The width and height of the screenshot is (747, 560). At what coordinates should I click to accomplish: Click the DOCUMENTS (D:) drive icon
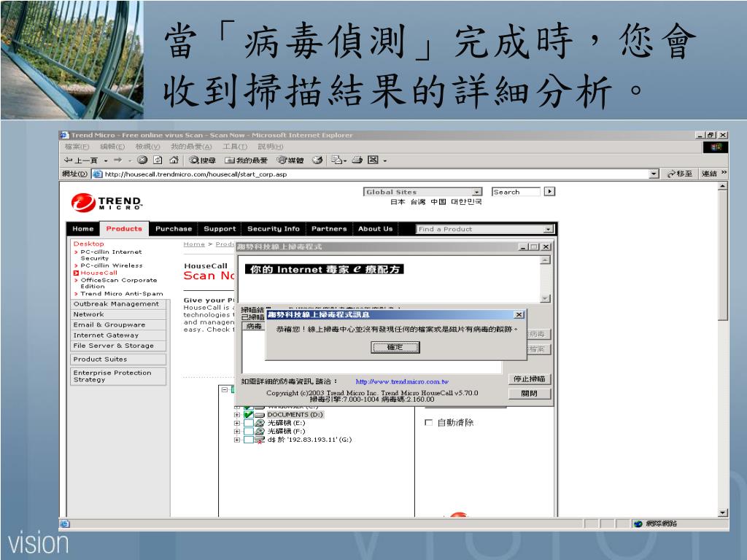click(260, 415)
